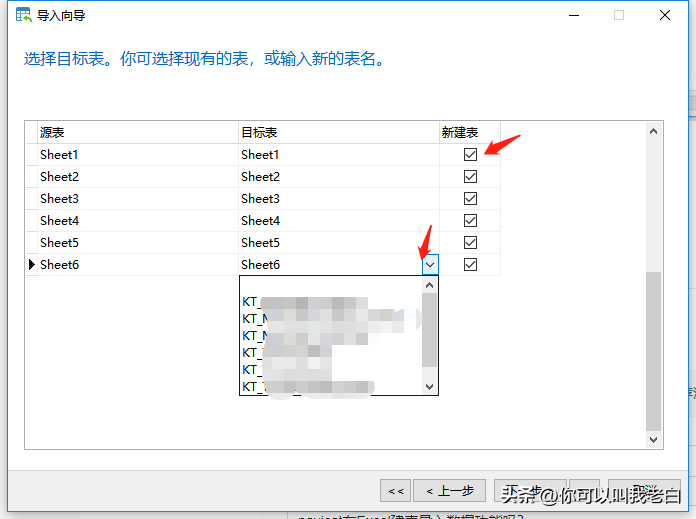The height and width of the screenshot is (519, 696).
Task: Click the import wizard window icon
Action: pyautogui.click(x=23, y=15)
